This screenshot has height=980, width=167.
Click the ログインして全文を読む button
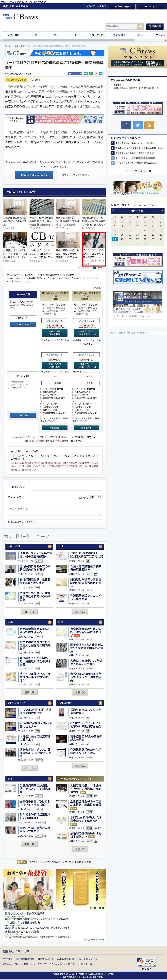pyautogui.click(x=75, y=175)
